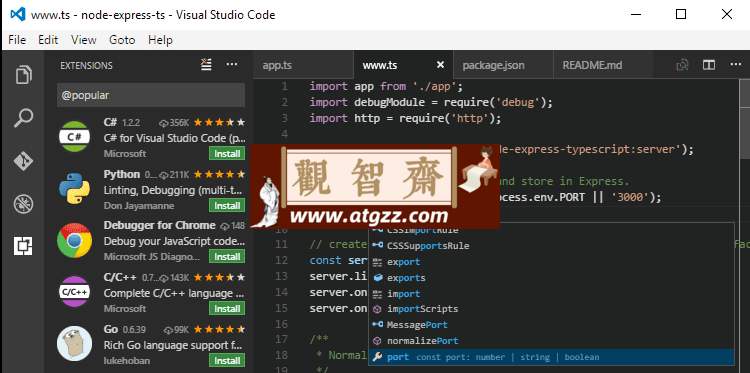The height and width of the screenshot is (373, 750).
Task: Select the port const suggestion
Action: click(x=551, y=357)
